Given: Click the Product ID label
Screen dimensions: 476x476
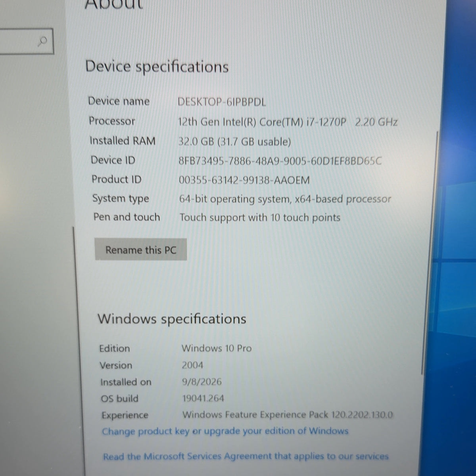Looking at the screenshot, I should 116,179.
